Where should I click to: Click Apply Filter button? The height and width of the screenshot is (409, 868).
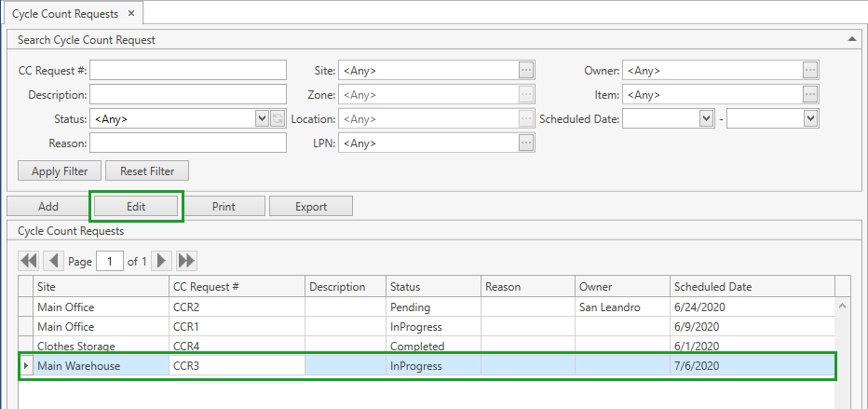tap(60, 171)
